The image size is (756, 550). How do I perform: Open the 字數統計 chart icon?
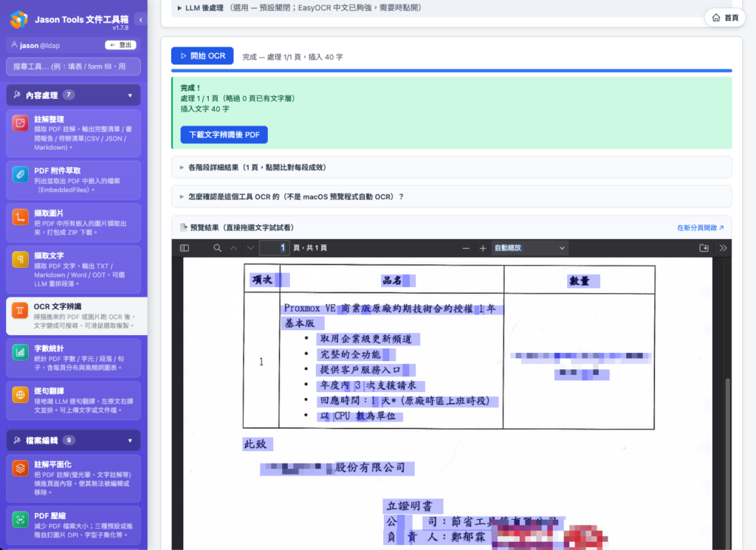tap(20, 352)
